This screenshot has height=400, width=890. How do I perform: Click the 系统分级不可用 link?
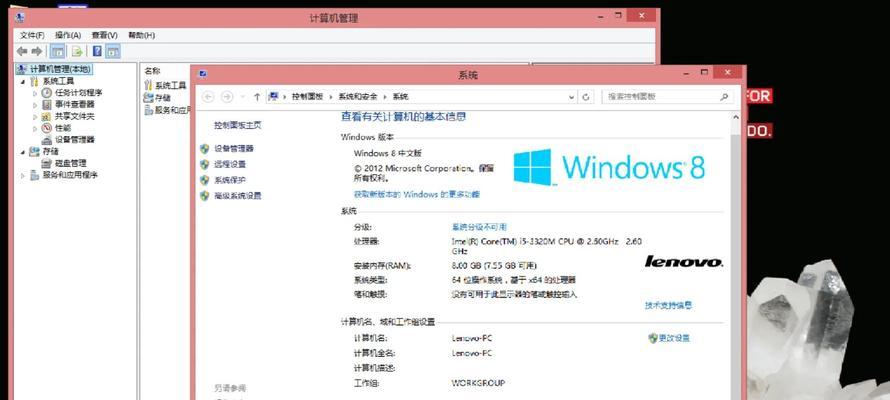click(479, 227)
